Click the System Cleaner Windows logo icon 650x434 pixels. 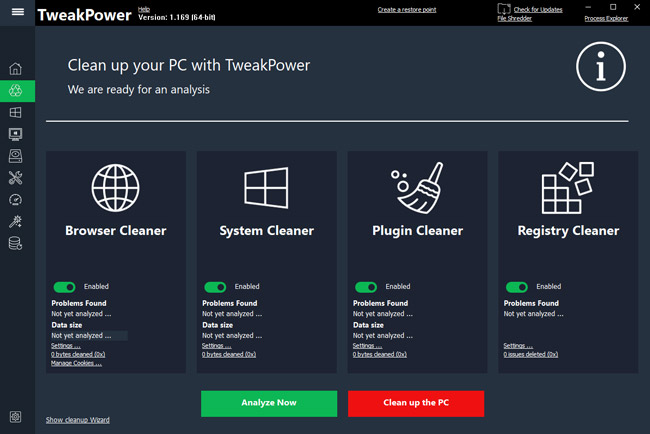point(266,188)
